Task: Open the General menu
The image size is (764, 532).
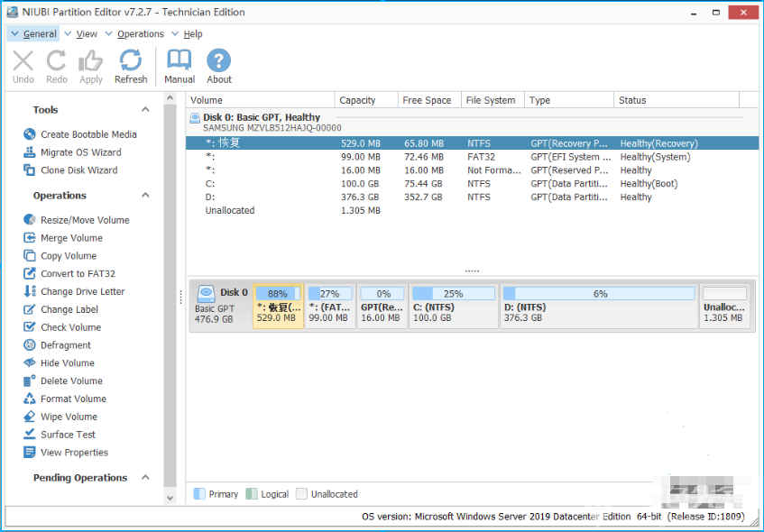Action: point(33,33)
